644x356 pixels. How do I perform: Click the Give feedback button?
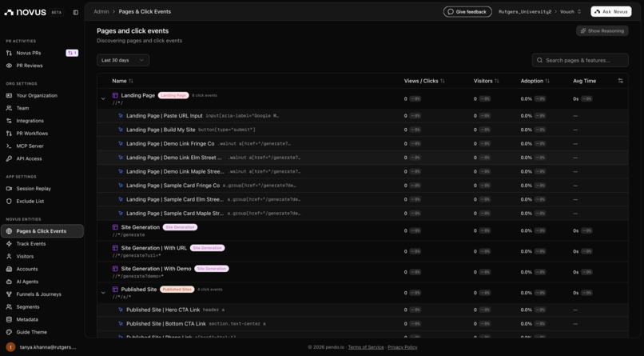[467, 11]
